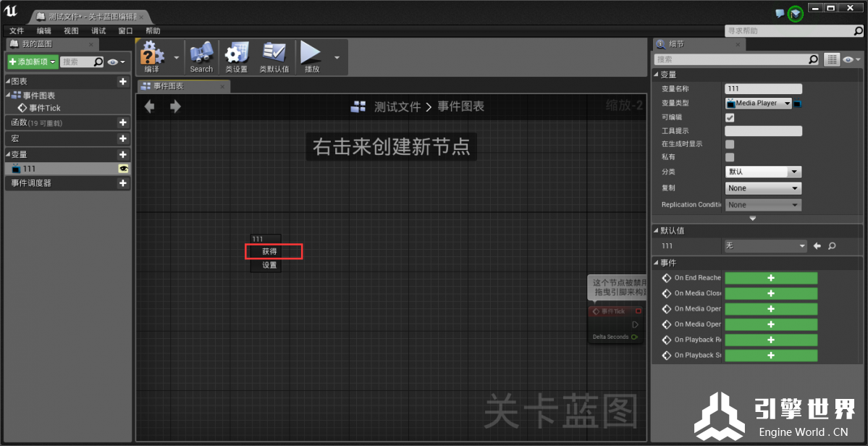Image resolution: width=868 pixels, height=446 pixels.
Task: Open 类默认值 (Class Defaults)
Action: [x=274, y=55]
